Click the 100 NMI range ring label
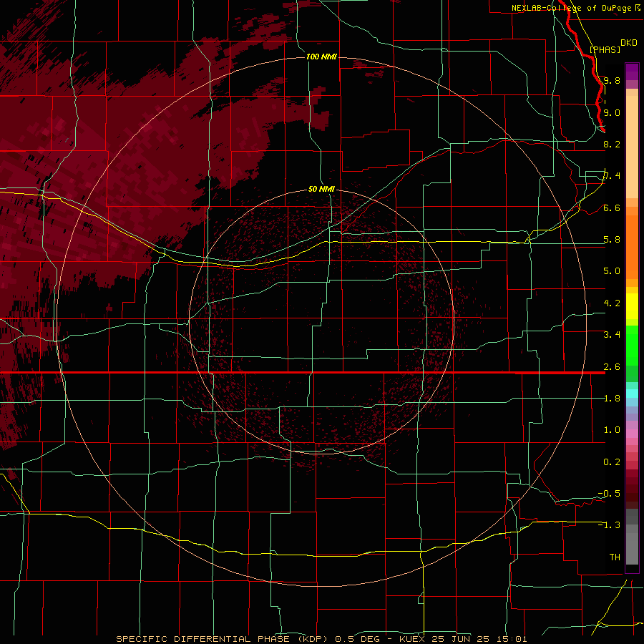The width and height of the screenshot is (644, 644). tap(321, 57)
